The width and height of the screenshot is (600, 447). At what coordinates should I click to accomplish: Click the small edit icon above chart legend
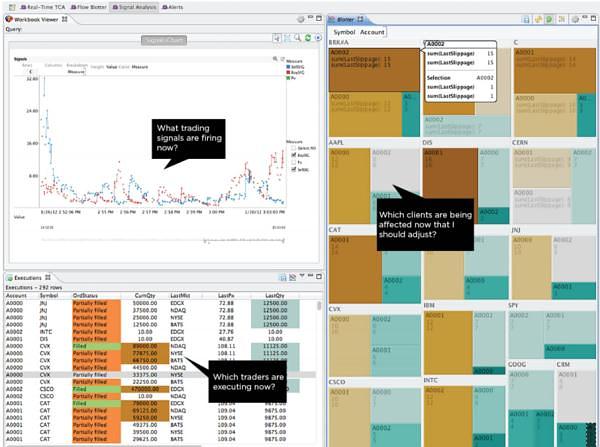[282, 59]
